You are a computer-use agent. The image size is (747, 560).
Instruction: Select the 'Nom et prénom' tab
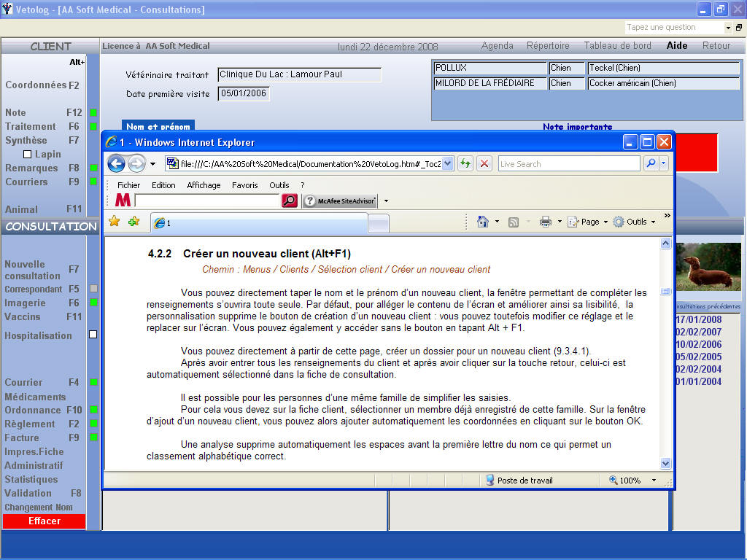pyautogui.click(x=158, y=125)
